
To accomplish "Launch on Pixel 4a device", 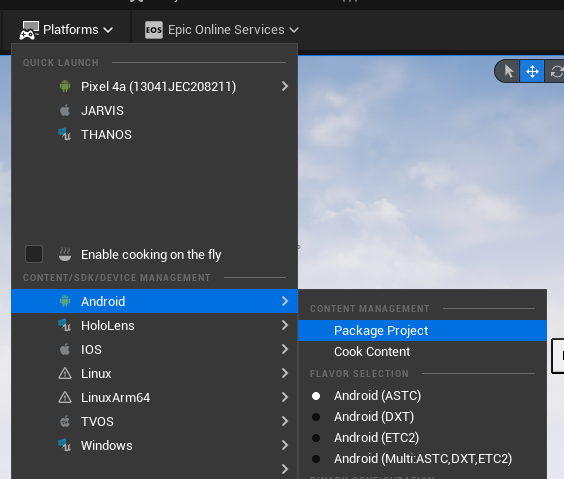I will [x=155, y=87].
